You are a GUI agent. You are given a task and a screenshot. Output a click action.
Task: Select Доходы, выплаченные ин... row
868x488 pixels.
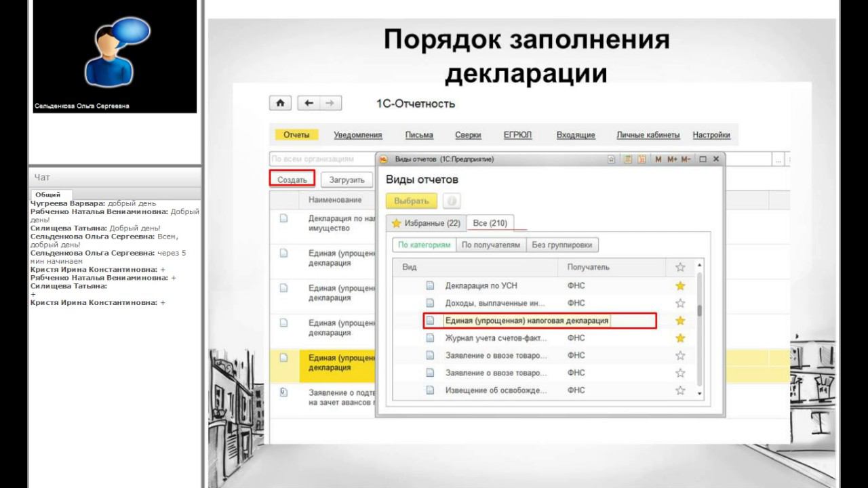(x=545, y=303)
